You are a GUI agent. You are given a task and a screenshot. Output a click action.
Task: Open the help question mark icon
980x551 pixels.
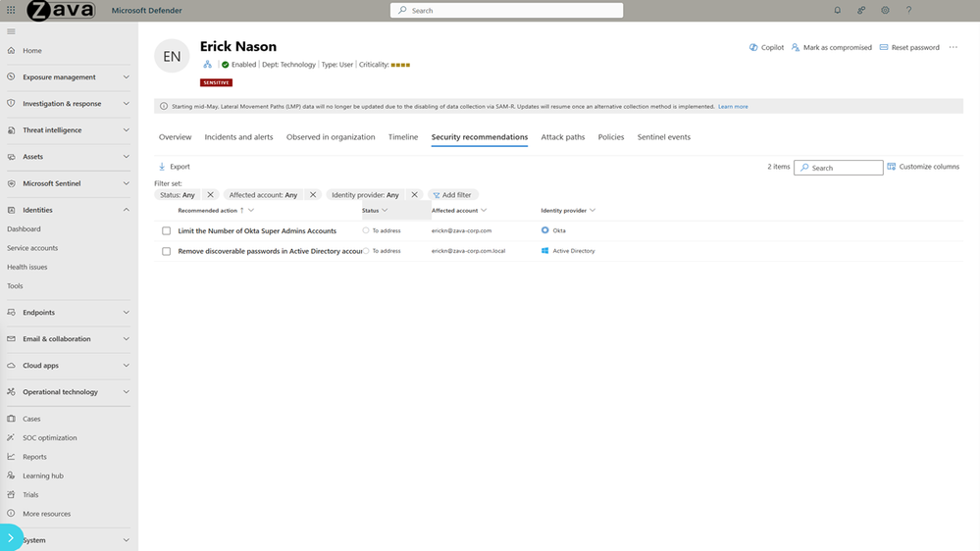pos(908,10)
